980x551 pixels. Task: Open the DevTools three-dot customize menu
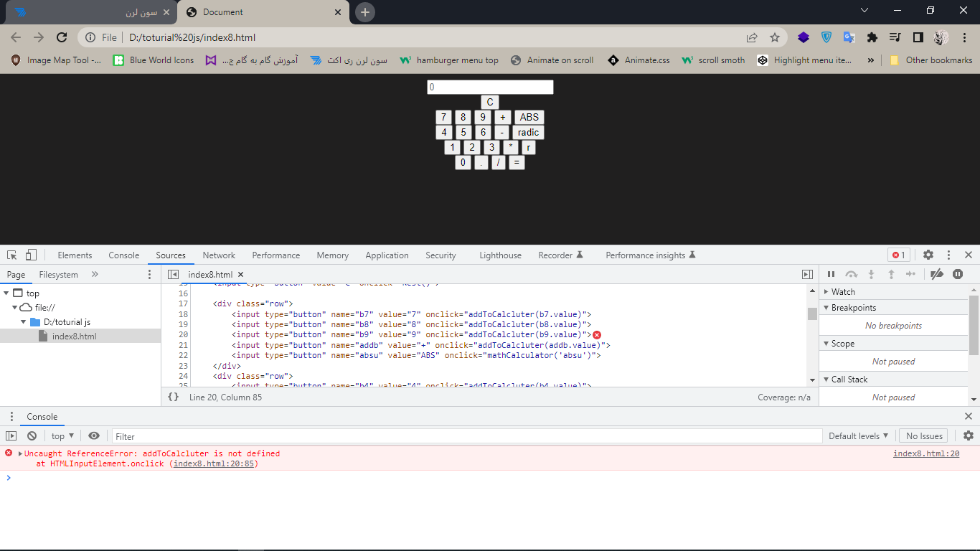(948, 255)
